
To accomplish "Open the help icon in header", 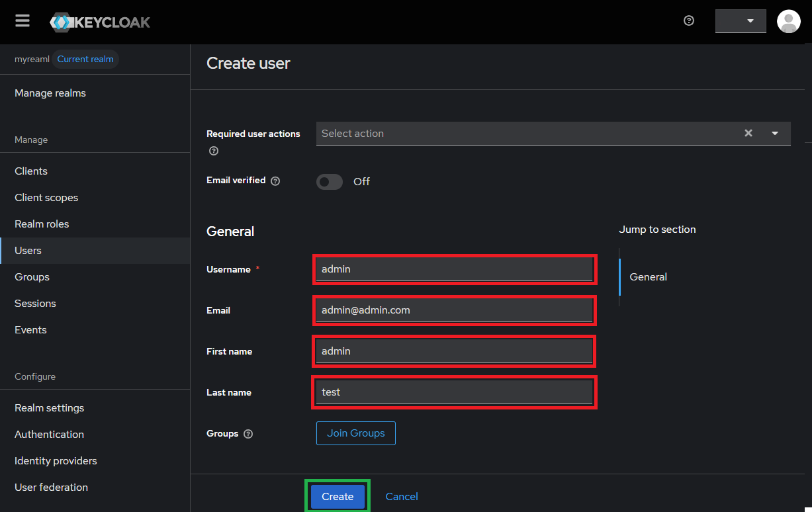I will pos(689,21).
